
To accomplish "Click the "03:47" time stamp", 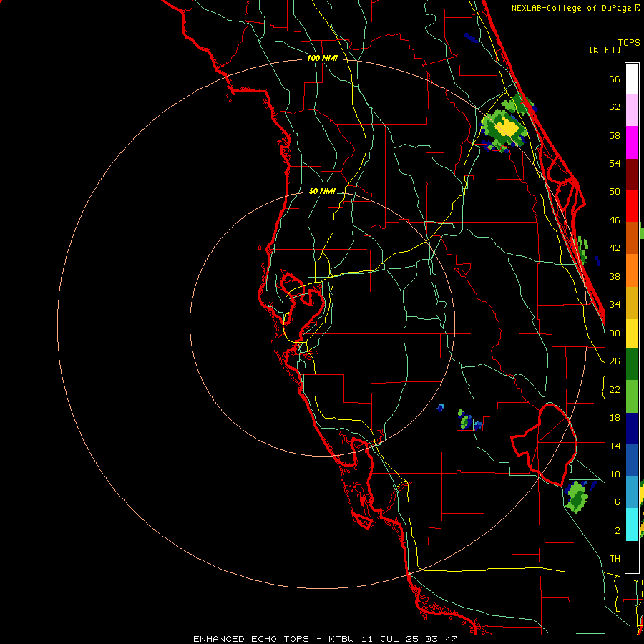I will pyautogui.click(x=441, y=639).
